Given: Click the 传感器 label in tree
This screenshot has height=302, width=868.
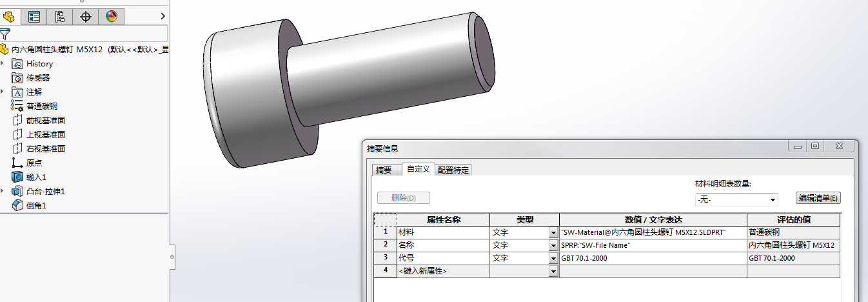Looking at the screenshot, I should (38, 78).
